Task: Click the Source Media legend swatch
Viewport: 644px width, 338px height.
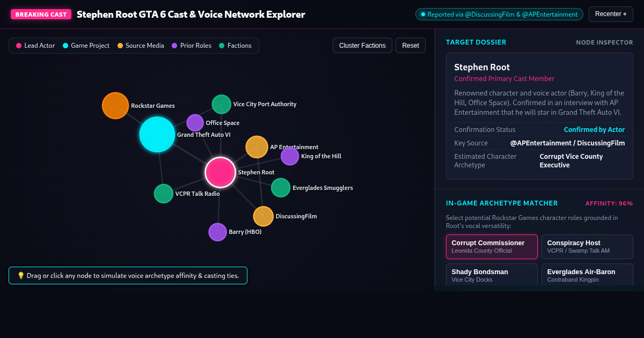Action: pos(120,46)
